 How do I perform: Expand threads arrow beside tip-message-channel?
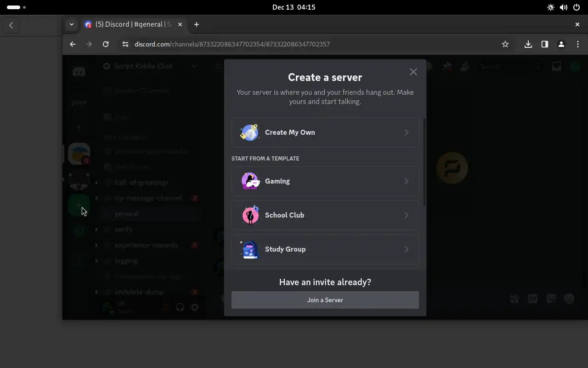coord(96,198)
